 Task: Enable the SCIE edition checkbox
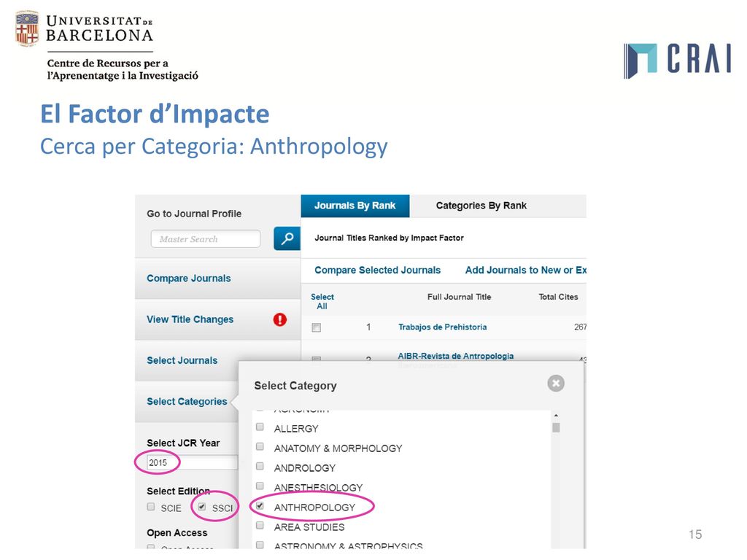(x=151, y=507)
